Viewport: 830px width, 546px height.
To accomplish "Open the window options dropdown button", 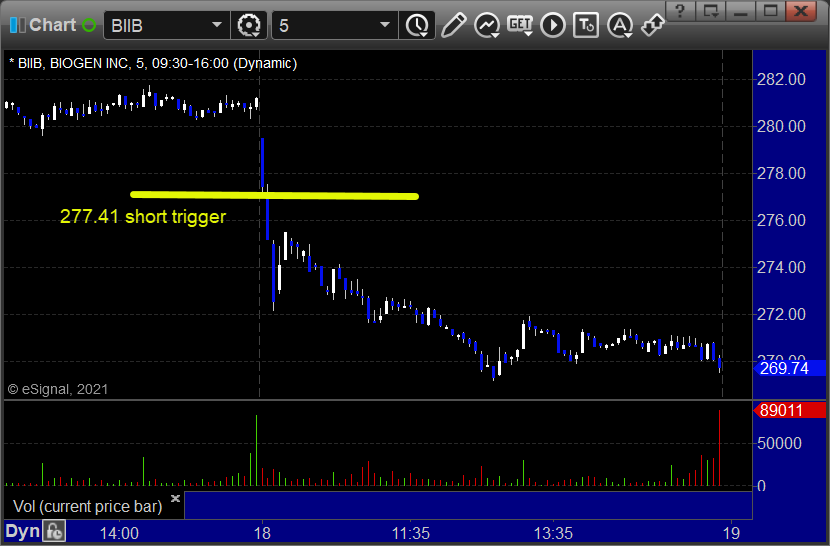I will click(x=710, y=11).
